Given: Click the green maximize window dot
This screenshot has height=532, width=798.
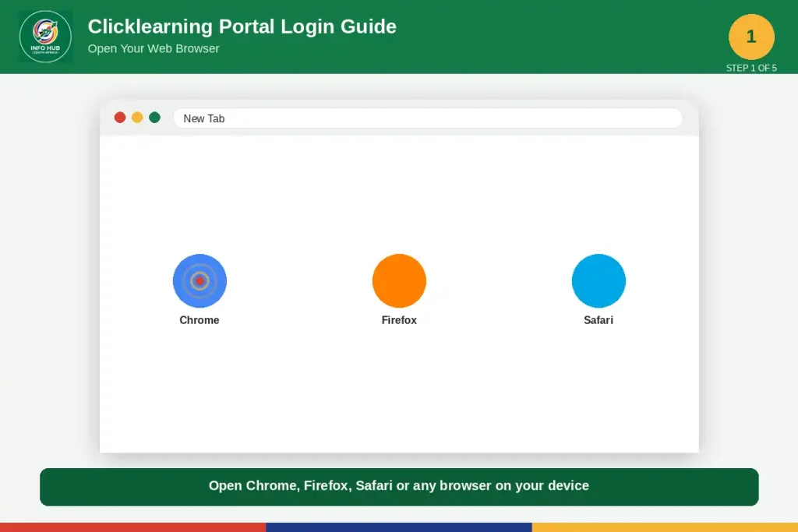Looking at the screenshot, I should coord(155,118).
